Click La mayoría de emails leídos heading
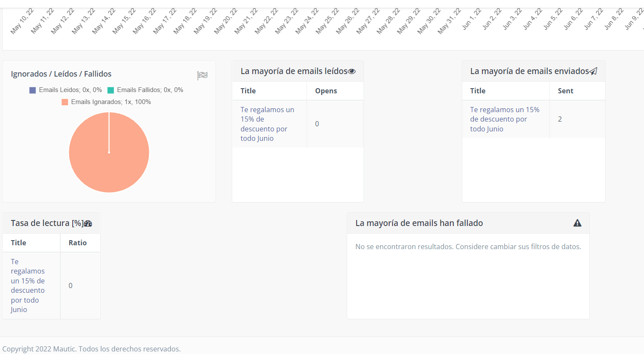The width and height of the screenshot is (644, 354). coord(294,71)
